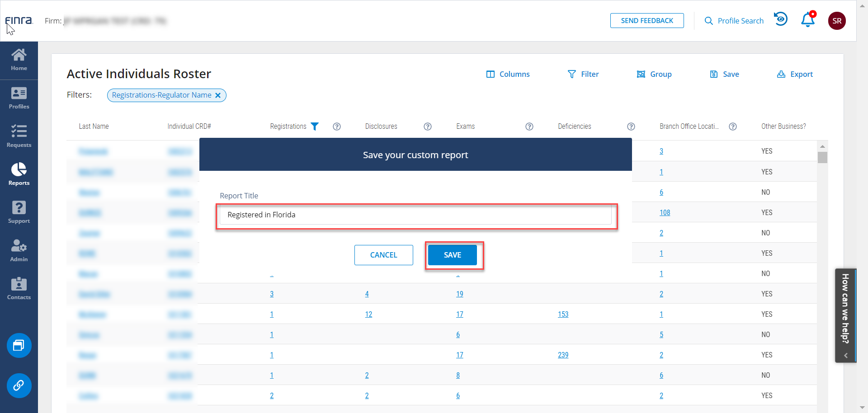
Task: Toggle the Registrations column filter funnel
Action: point(315,127)
